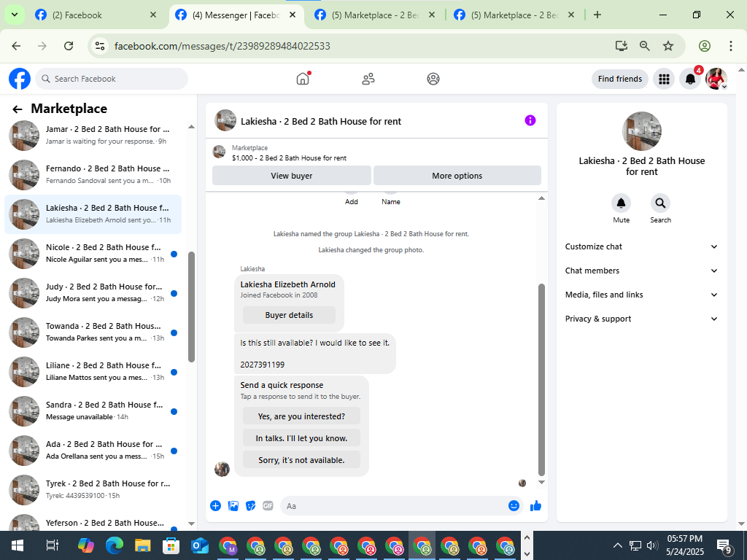The height and width of the screenshot is (560, 747).
Task: Go back using the Marketplace back arrow
Action: (18, 109)
